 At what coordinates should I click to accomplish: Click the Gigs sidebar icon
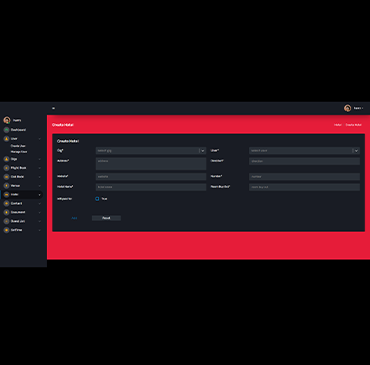click(6, 159)
